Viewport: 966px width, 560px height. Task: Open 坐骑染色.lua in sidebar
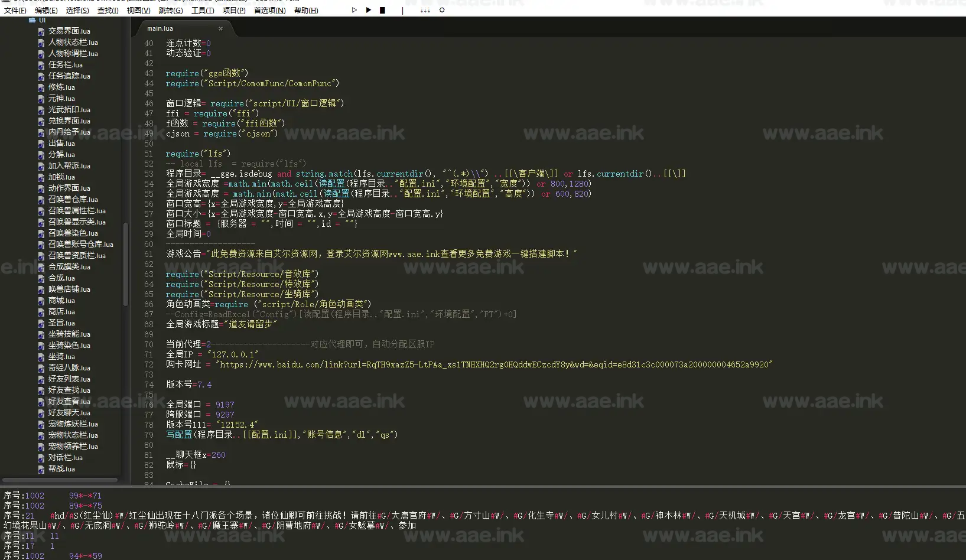pos(69,346)
